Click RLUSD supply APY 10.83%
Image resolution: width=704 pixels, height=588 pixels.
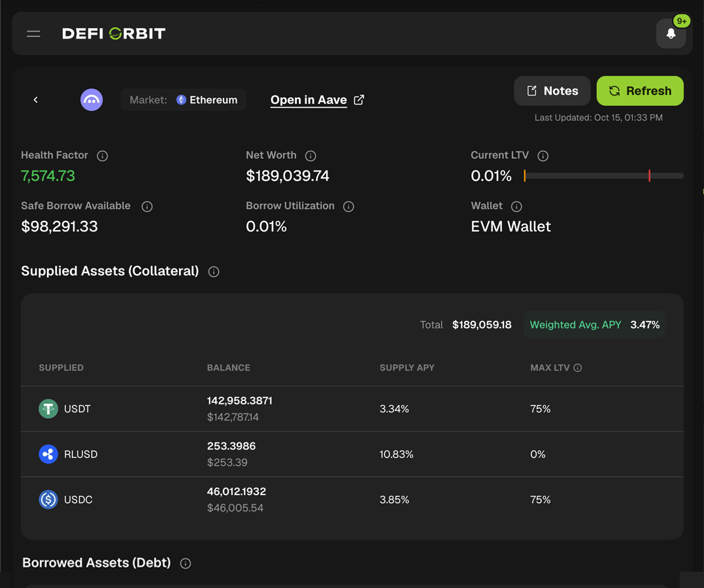(x=396, y=454)
